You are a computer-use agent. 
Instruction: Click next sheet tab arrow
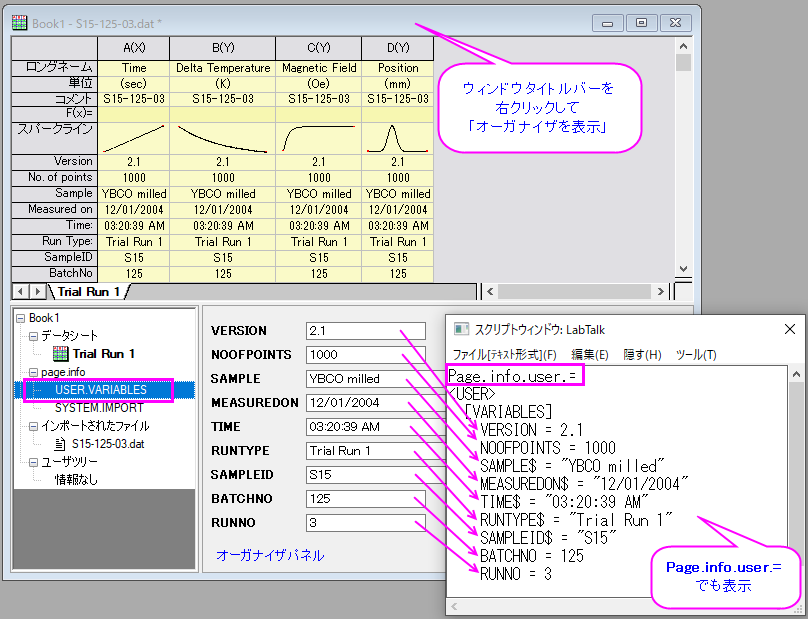(37, 292)
